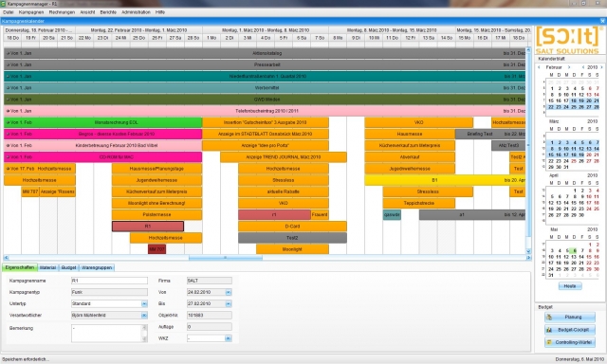Go to next month arrow beside Februar

[569, 67]
